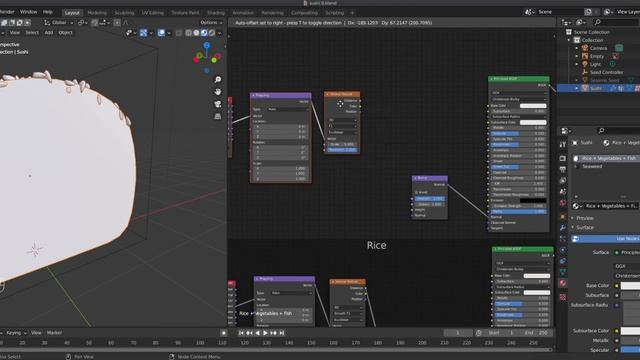This screenshot has width=640, height=360.
Task: Select Rice + Vegetables + Fish material slot
Action: pyautogui.click(x=607, y=158)
